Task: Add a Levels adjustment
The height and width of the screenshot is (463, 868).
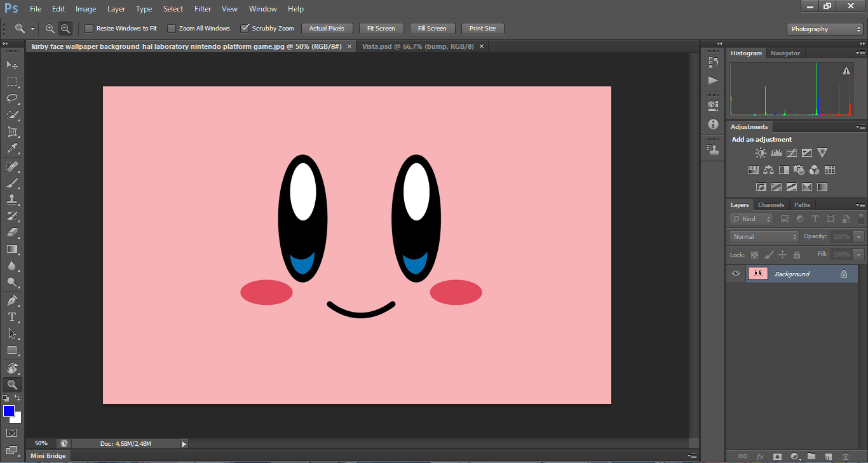Action: coord(776,152)
